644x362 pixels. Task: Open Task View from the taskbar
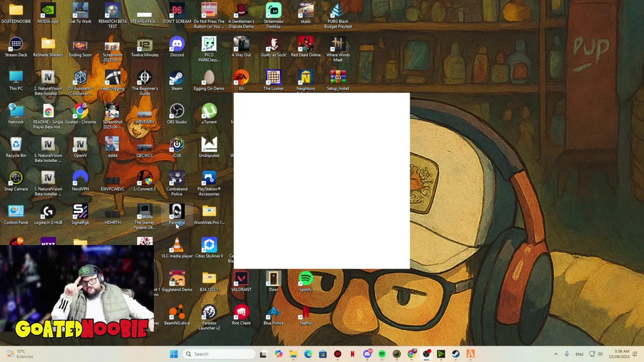click(x=263, y=354)
